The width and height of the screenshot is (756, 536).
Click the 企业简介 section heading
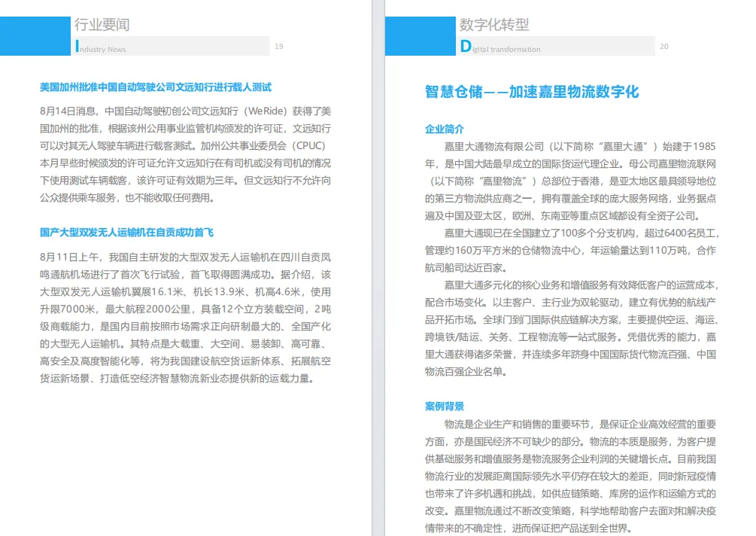(444, 129)
